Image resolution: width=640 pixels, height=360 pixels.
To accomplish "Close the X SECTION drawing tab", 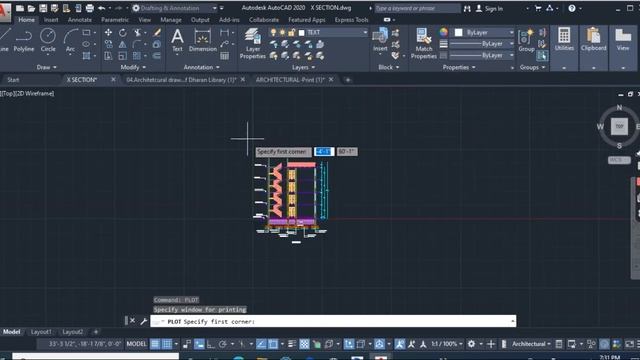I will pyautogui.click(x=113, y=80).
